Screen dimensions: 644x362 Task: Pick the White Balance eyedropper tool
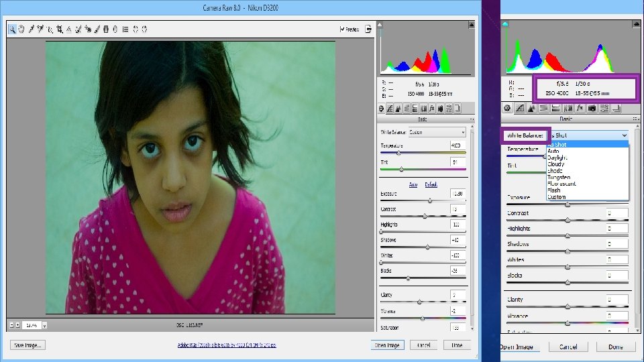pos(31,29)
